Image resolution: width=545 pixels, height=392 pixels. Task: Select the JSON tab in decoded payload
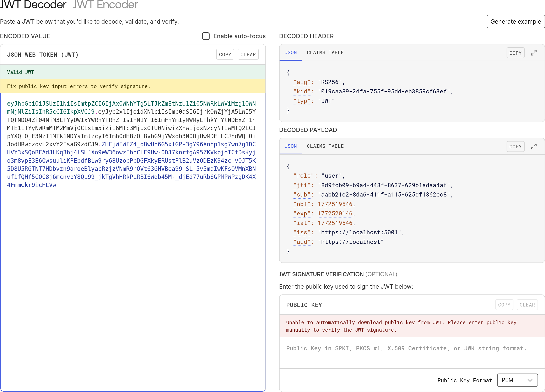click(291, 146)
